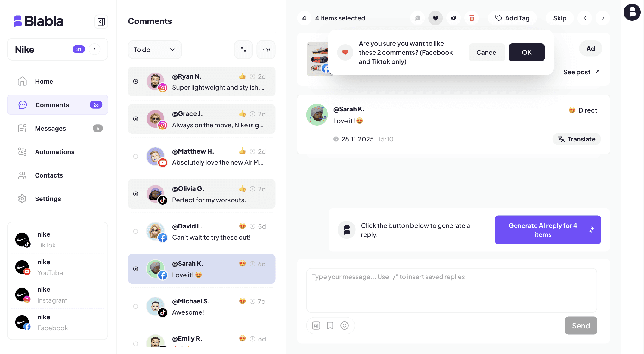Image resolution: width=644 pixels, height=354 pixels.
Task: Open the To do status dropdown
Action: coord(155,50)
